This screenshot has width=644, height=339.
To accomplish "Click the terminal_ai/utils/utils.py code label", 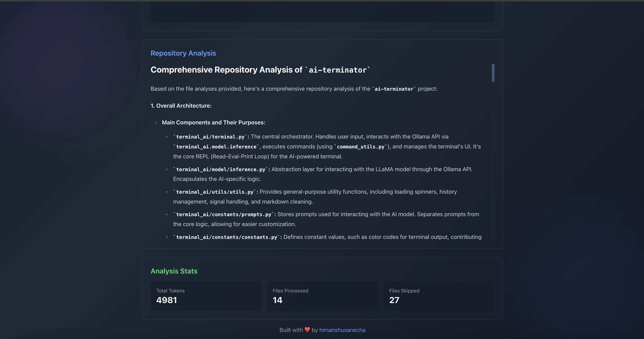I will (x=215, y=192).
